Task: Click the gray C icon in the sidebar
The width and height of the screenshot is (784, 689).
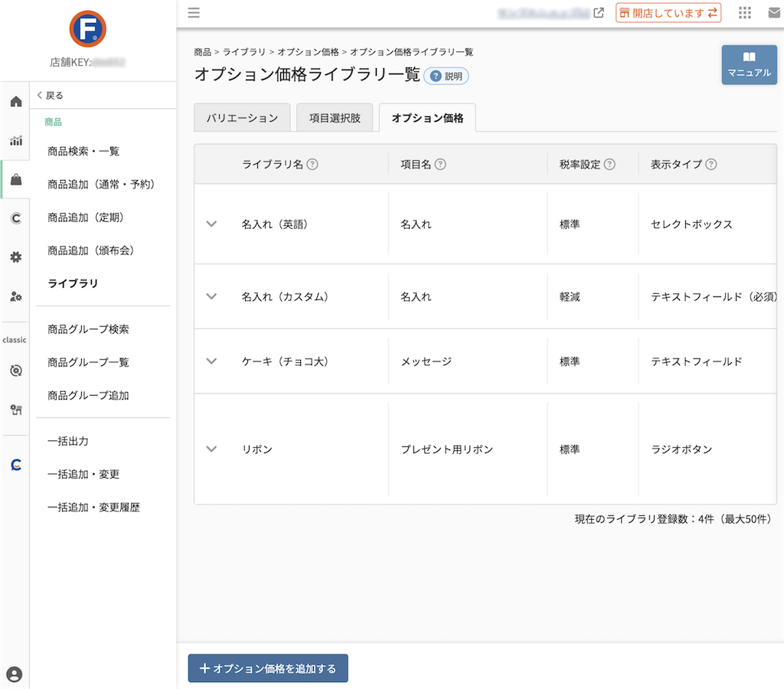Action: (x=16, y=218)
